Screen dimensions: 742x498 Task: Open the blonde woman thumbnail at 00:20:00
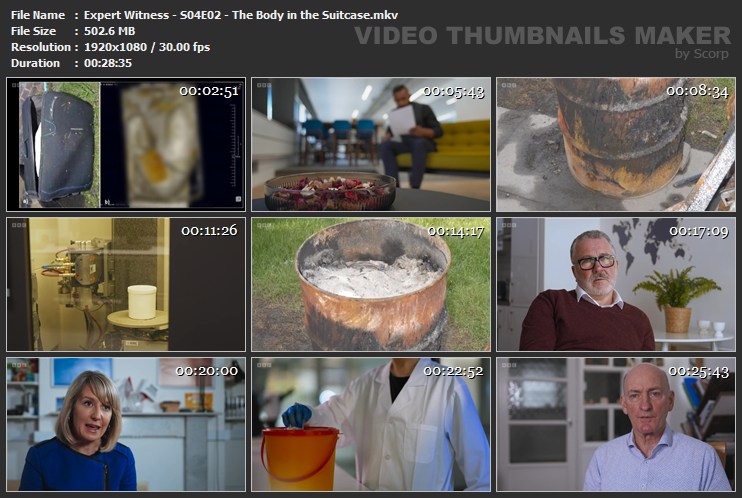(x=126, y=424)
